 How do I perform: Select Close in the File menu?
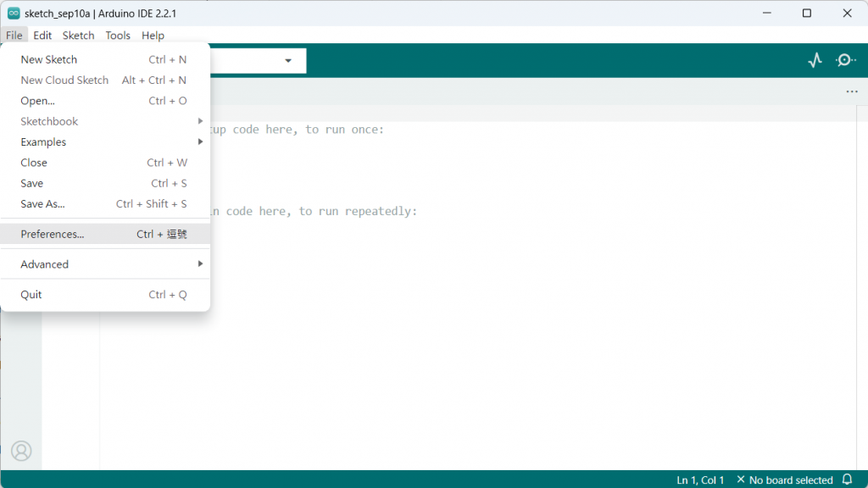(x=105, y=163)
